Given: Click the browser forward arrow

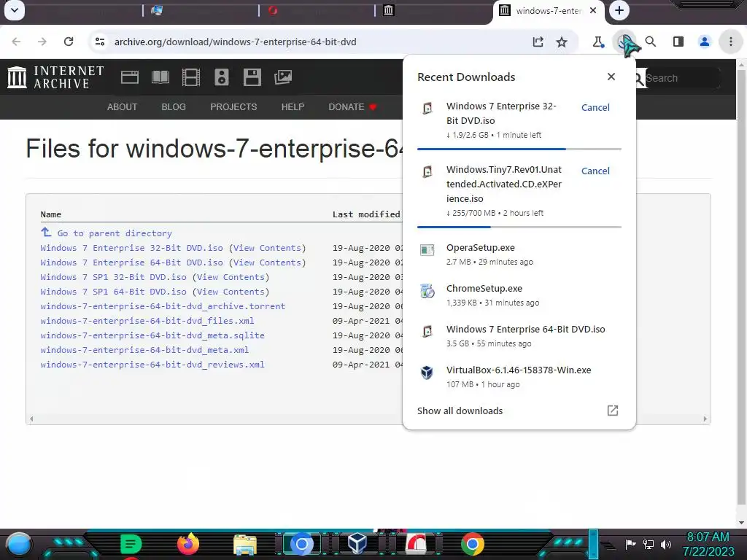Looking at the screenshot, I should (x=42, y=42).
